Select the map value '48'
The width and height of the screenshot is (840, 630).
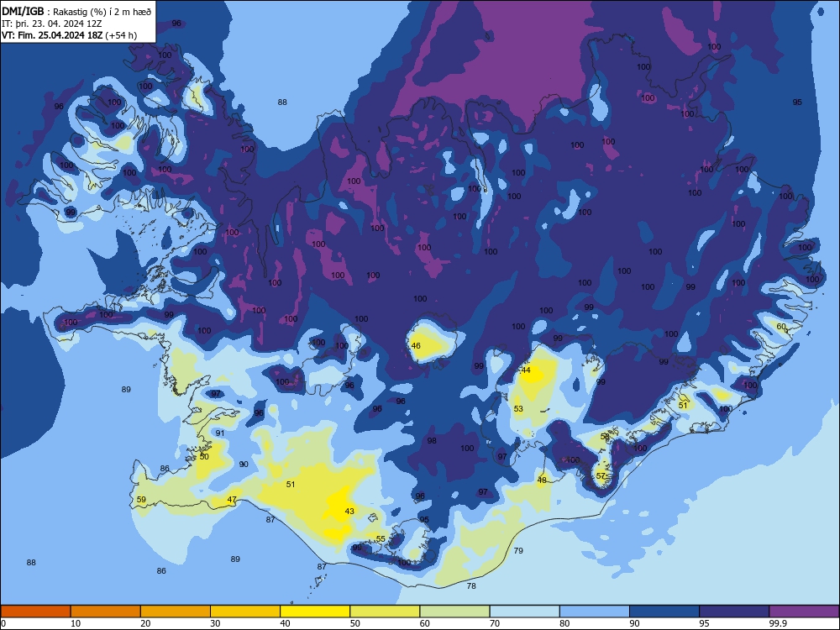click(x=542, y=480)
